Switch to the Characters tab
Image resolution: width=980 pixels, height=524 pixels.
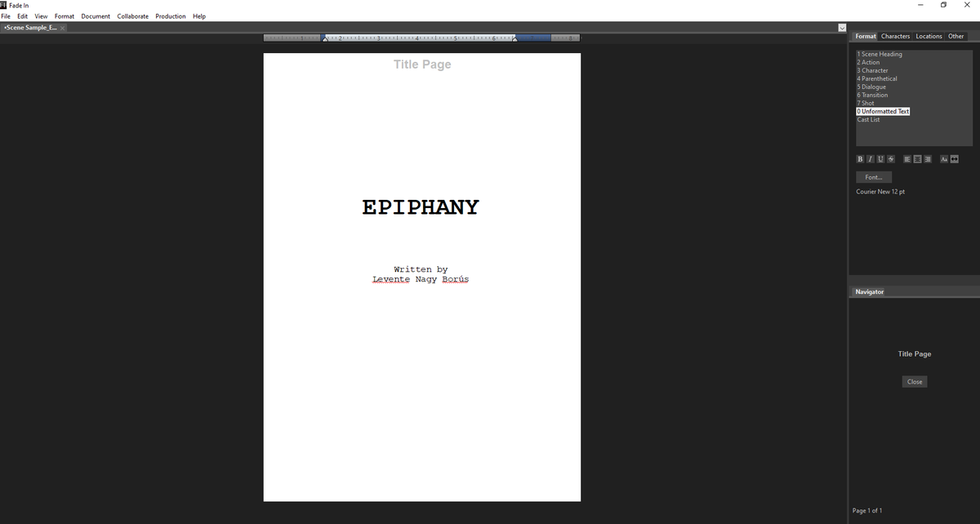coord(895,36)
